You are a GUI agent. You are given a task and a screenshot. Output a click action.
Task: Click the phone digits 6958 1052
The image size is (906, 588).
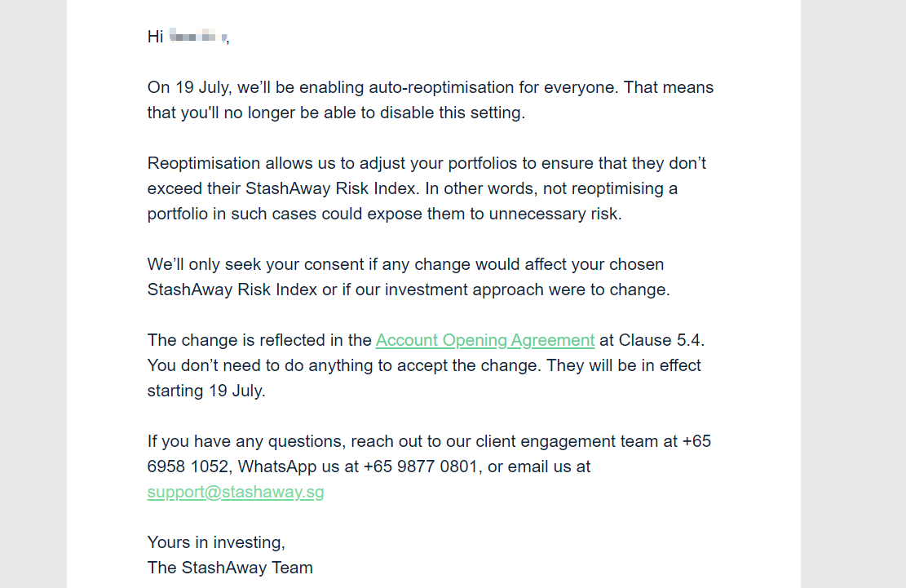188,466
